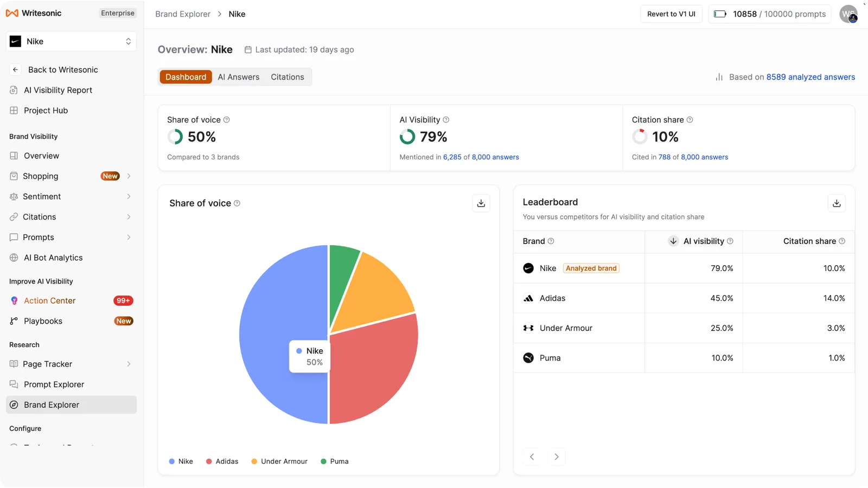Toggle Adidas in the chart legend
The image size is (868, 488).
pyautogui.click(x=222, y=461)
